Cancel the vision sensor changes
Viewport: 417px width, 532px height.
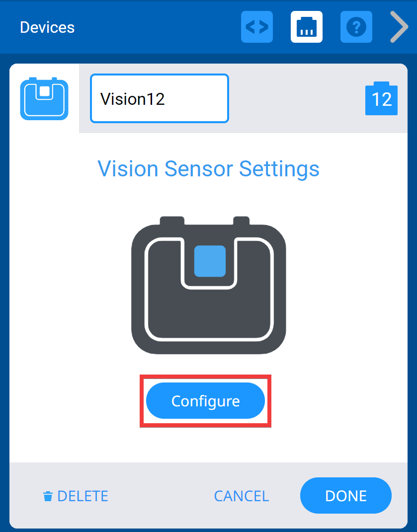coord(241,496)
